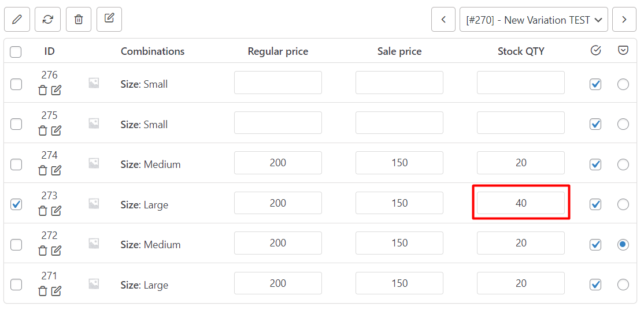Click the pencil edit toolbar icon
Viewport: 644px width, 314px height.
point(17,19)
